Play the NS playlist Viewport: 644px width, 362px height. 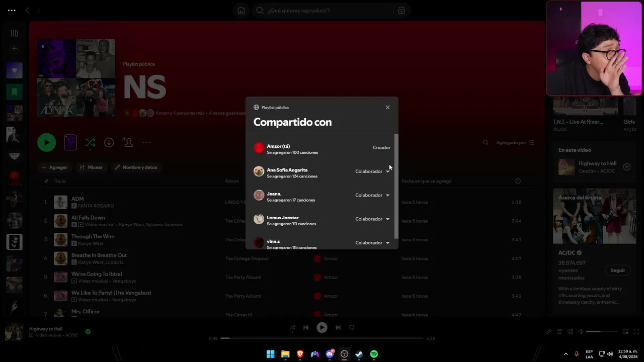pyautogui.click(x=46, y=143)
